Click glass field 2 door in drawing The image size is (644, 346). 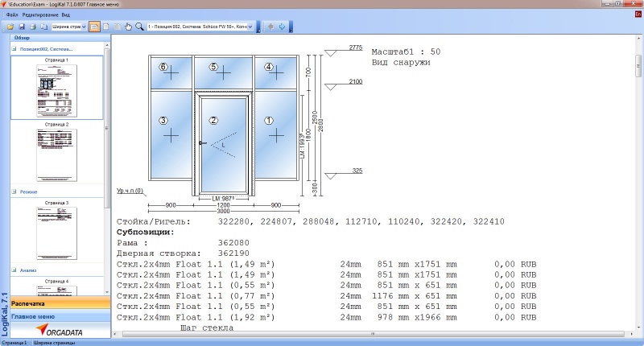[224, 144]
